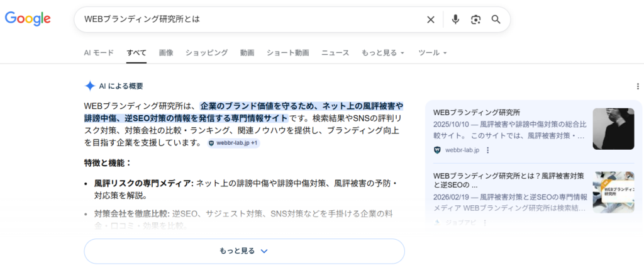Open the ツール dropdown
This screenshot has width=644, height=270.
(x=432, y=53)
